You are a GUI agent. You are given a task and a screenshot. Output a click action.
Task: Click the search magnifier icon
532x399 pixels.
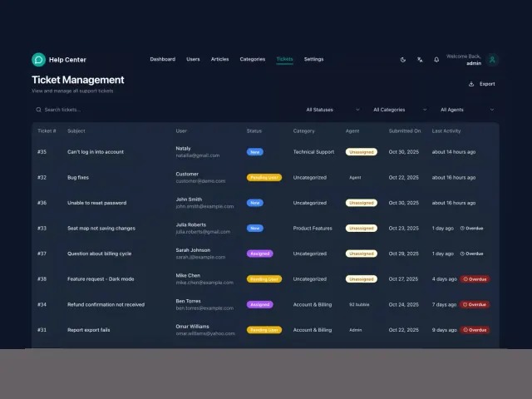click(x=39, y=110)
